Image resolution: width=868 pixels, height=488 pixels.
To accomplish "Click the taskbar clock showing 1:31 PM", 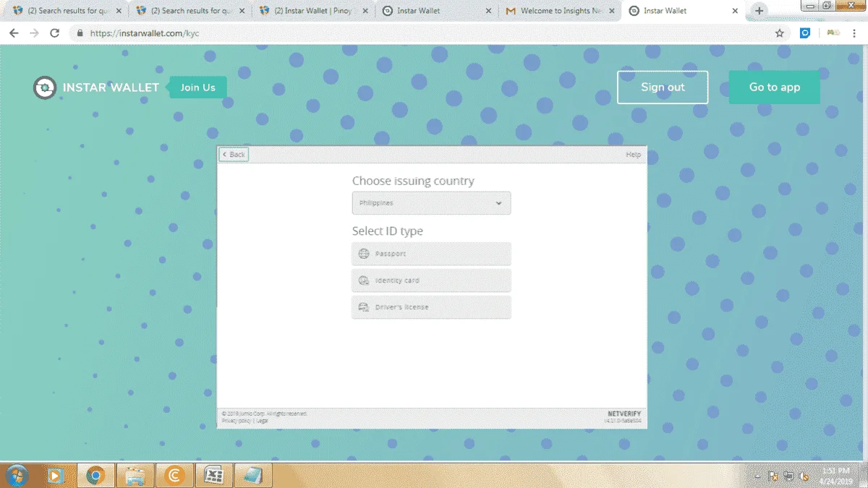I will [x=835, y=475].
